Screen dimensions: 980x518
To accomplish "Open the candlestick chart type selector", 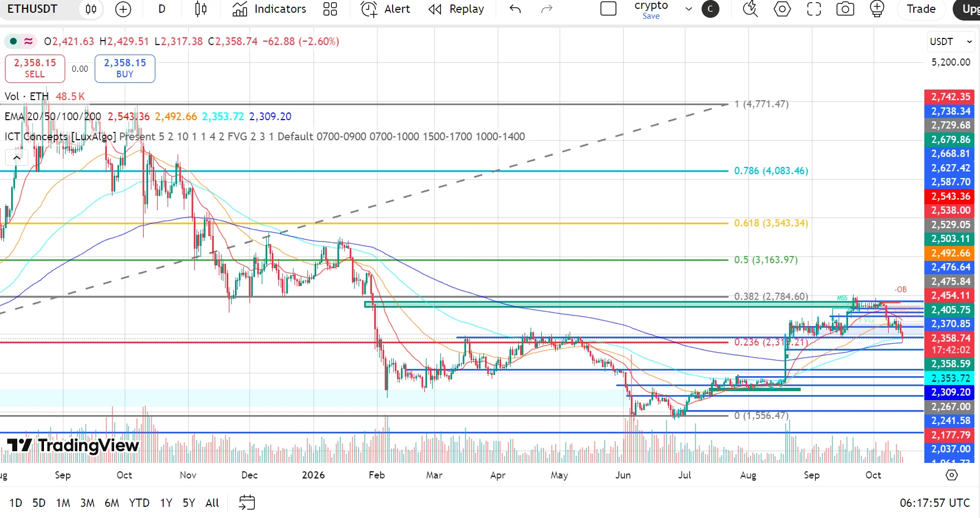I will 201,9.
